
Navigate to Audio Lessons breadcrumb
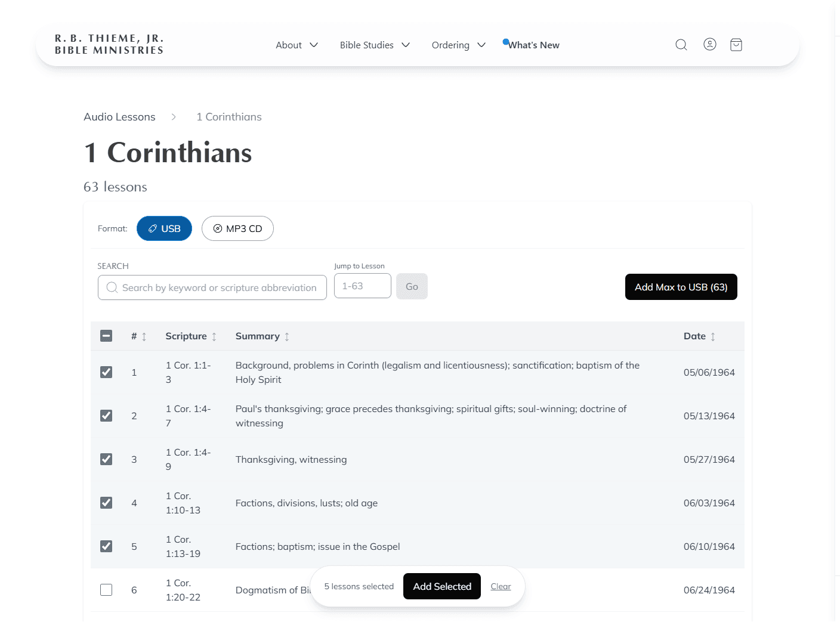pos(119,117)
